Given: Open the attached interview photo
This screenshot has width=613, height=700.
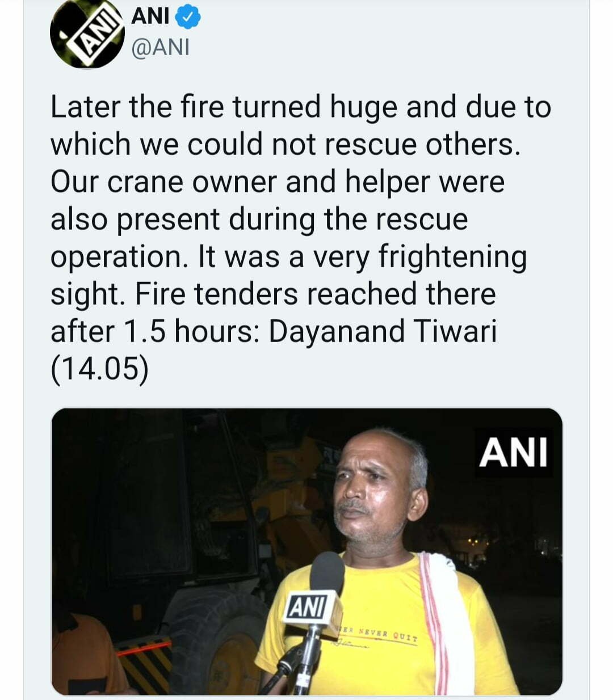Looking at the screenshot, I should pos(306,551).
